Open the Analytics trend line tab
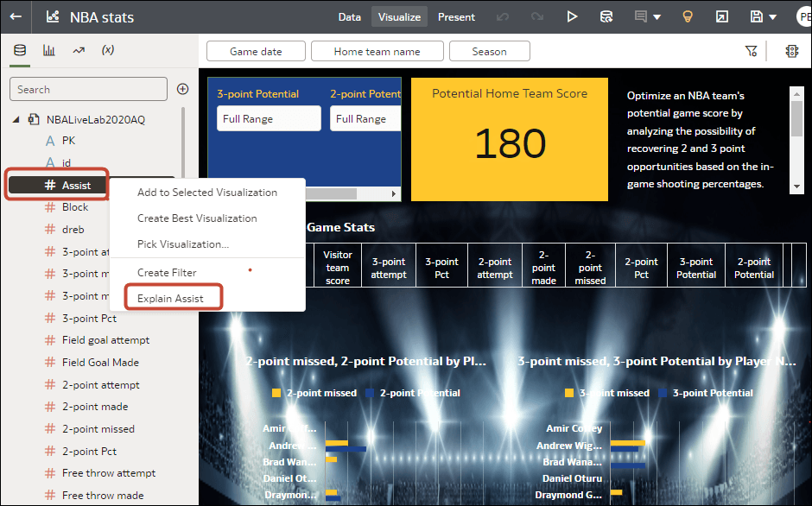The height and width of the screenshot is (506, 812). 79,50
